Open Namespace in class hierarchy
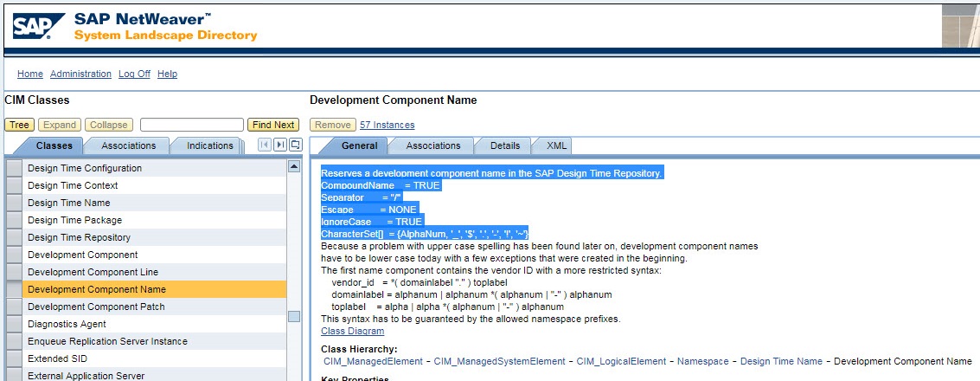This screenshot has width=980, height=381. point(703,362)
